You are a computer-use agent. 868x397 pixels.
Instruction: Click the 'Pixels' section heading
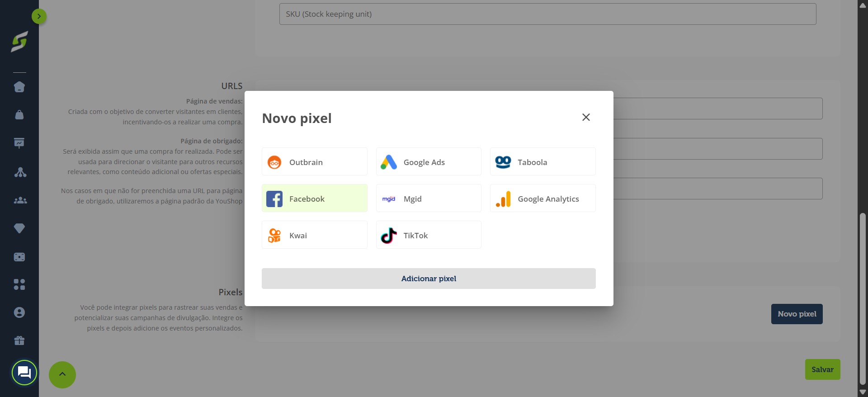point(231,292)
